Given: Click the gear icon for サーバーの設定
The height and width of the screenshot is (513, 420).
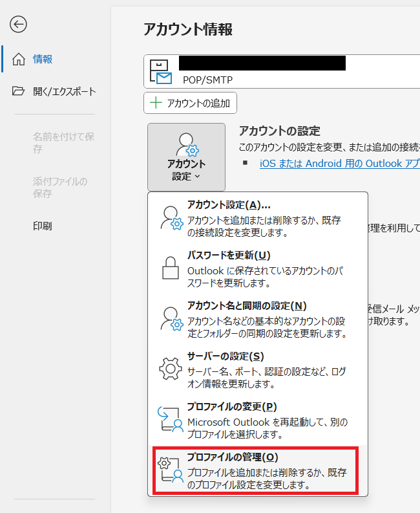Looking at the screenshot, I should click(x=171, y=369).
